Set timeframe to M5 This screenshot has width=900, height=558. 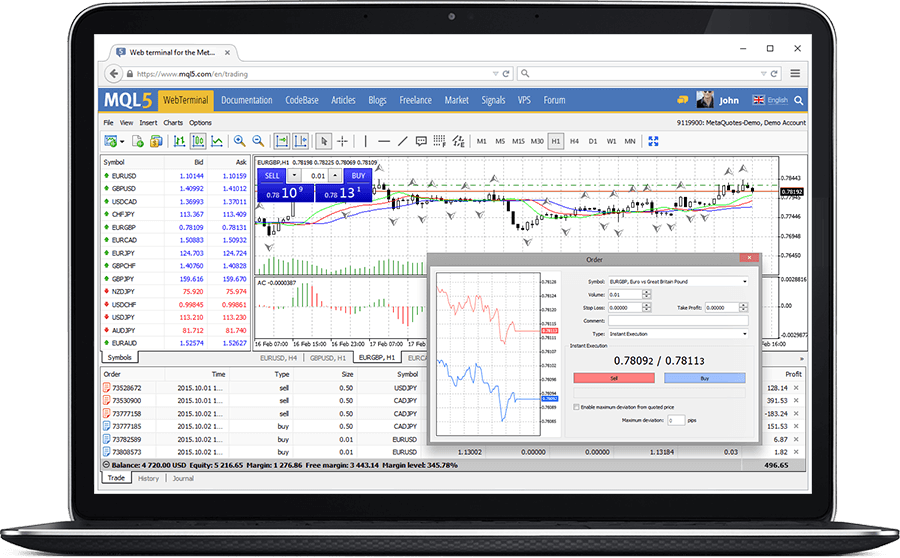[500, 141]
